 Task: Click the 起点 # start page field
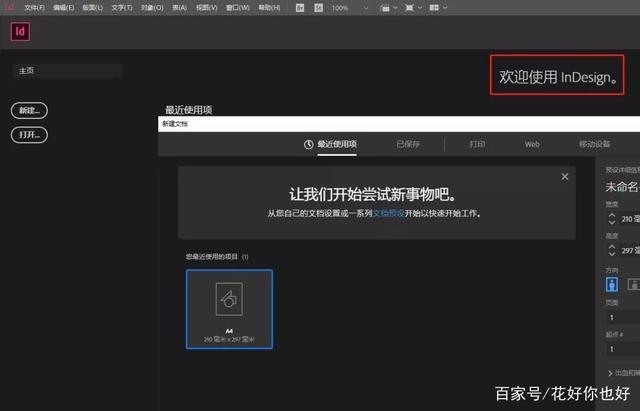tap(623, 349)
